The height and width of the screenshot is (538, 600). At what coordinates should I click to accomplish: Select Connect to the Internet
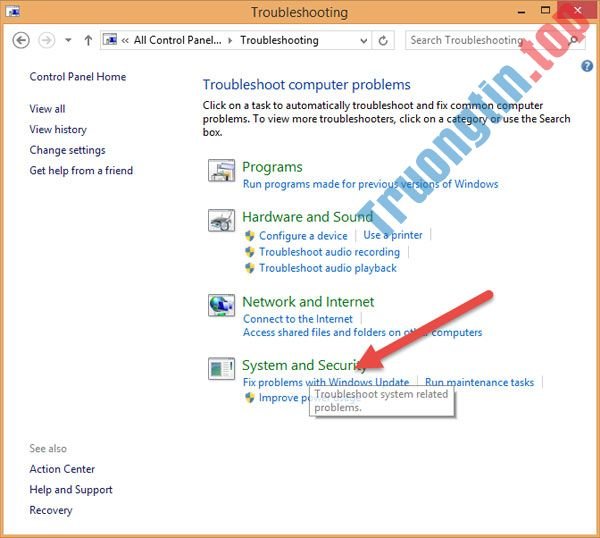(298, 319)
